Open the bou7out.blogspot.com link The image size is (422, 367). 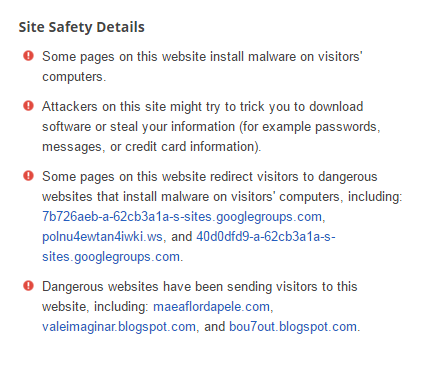tap(293, 327)
